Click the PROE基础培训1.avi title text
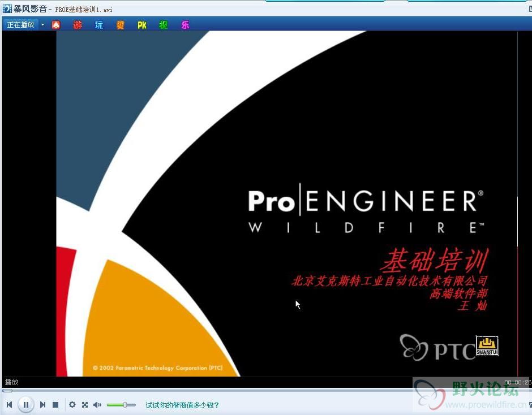The image size is (532, 415). click(x=83, y=10)
